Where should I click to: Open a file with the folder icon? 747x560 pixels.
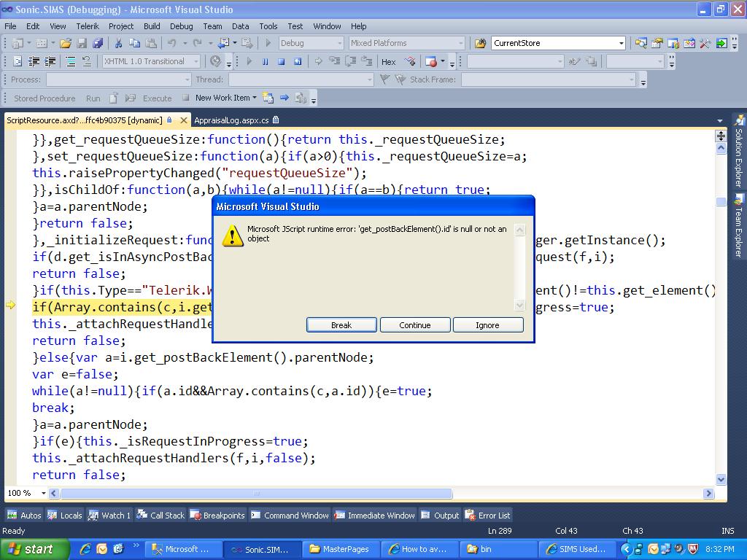click(66, 43)
